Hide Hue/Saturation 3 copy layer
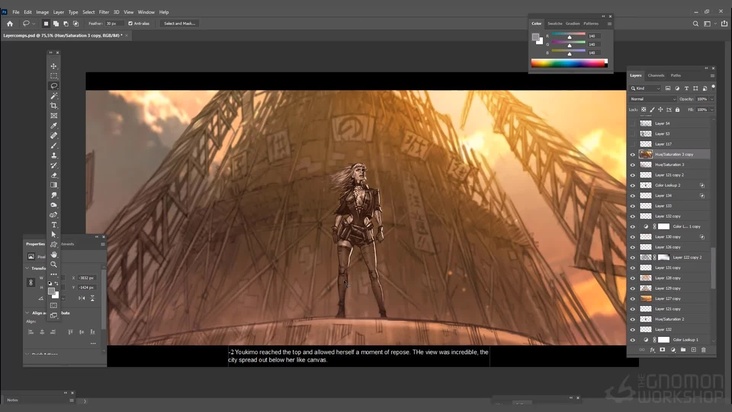This screenshot has height=412, width=732. [x=633, y=154]
